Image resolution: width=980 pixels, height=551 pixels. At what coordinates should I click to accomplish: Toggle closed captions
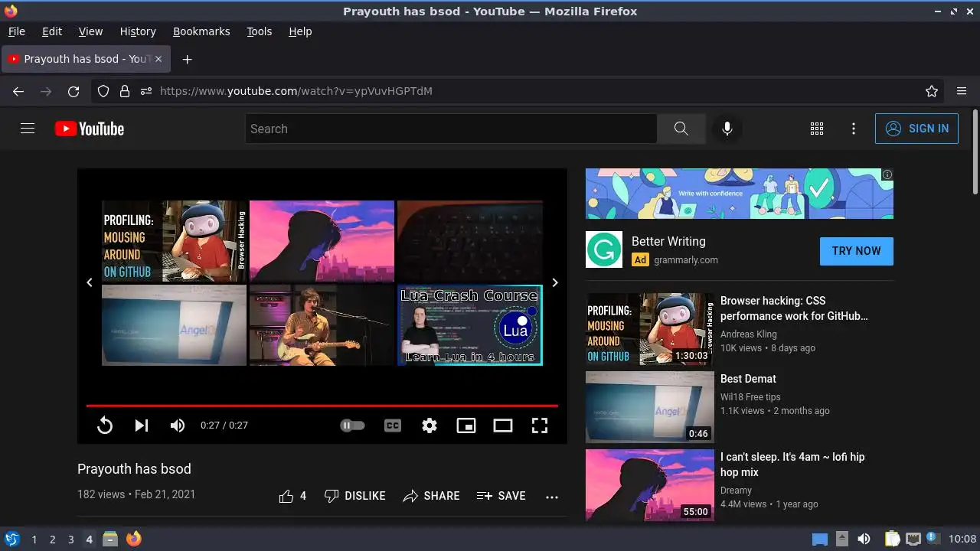393,425
